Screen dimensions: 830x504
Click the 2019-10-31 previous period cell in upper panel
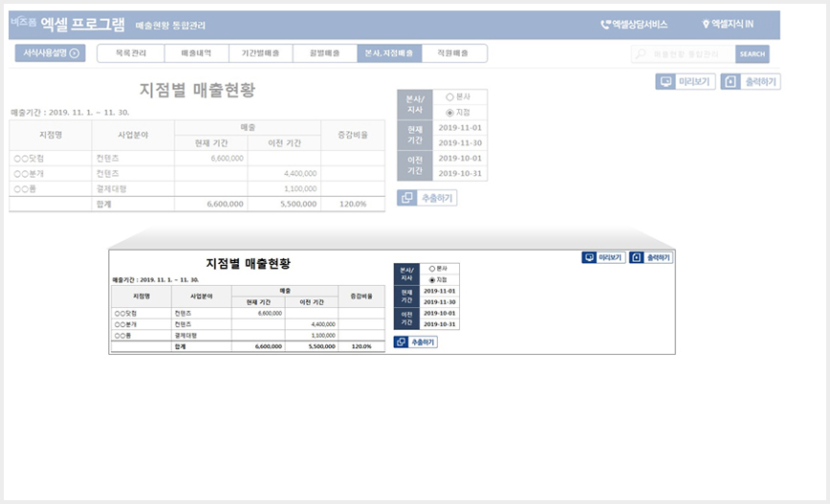(x=460, y=174)
